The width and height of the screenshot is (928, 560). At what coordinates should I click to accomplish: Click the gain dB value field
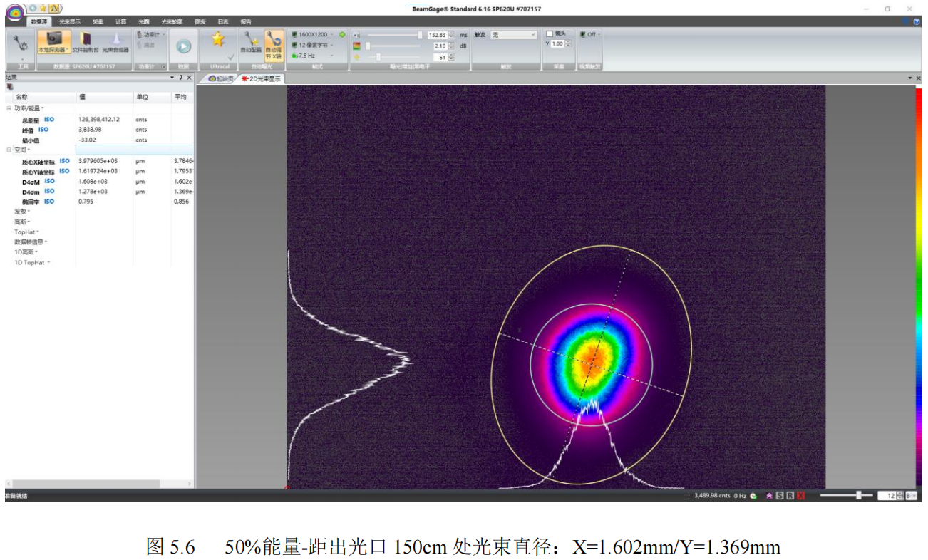pyautogui.click(x=440, y=46)
